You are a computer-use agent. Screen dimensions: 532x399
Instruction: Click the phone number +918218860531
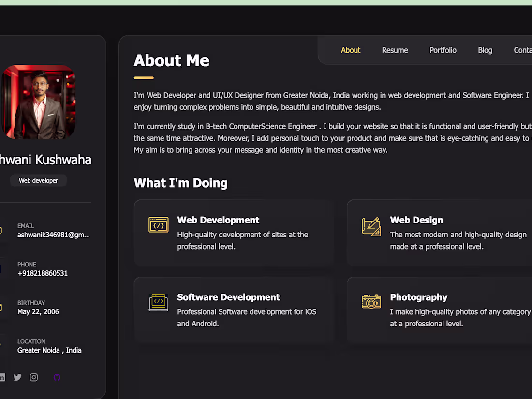coord(42,273)
